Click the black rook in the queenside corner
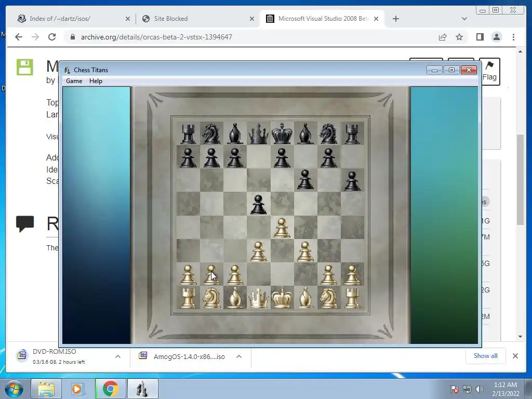The width and height of the screenshot is (532, 399). [188, 134]
